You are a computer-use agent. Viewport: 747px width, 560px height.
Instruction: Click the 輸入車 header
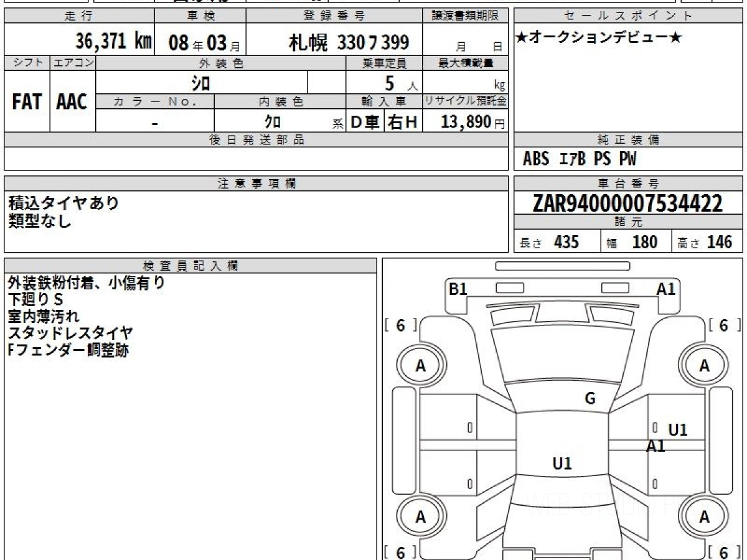tap(384, 101)
